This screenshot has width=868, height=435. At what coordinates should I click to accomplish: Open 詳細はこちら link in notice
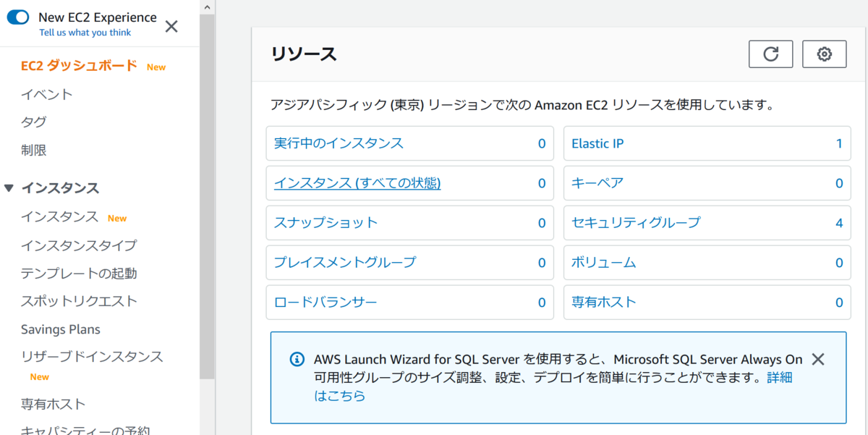click(779, 378)
